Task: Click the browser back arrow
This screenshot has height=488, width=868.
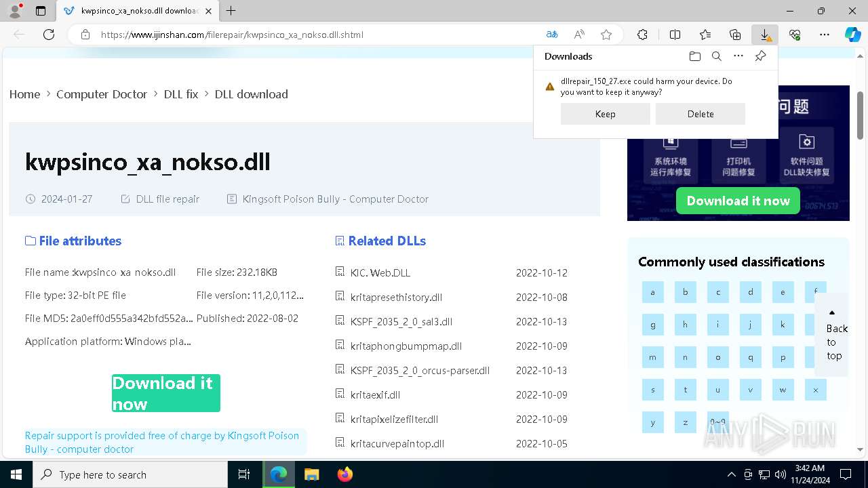Action: pyautogui.click(x=19, y=35)
